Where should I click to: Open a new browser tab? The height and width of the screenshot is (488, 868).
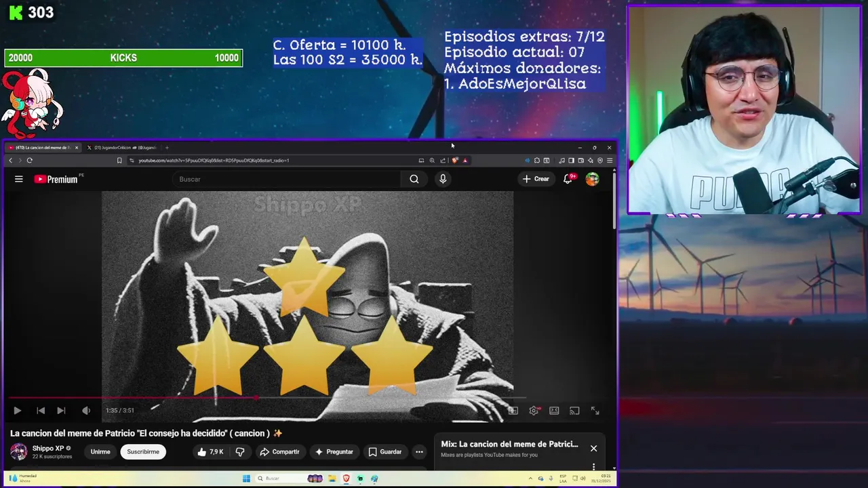(167, 148)
